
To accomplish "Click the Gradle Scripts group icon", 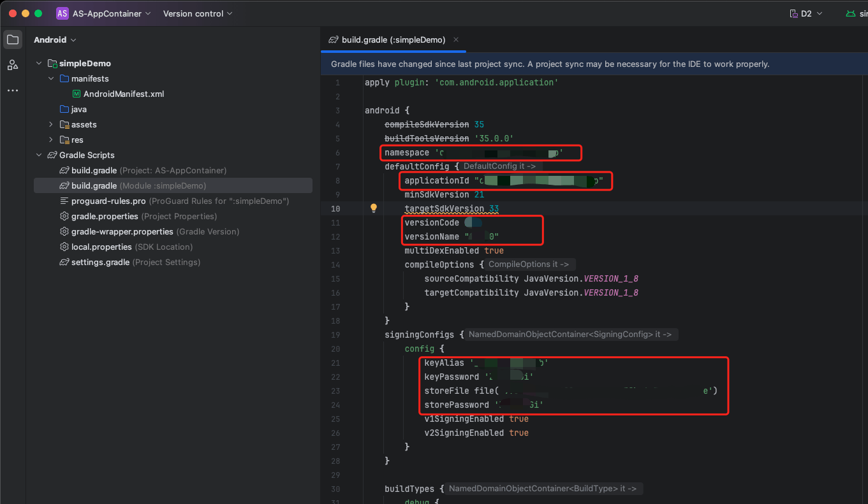I will [x=52, y=155].
